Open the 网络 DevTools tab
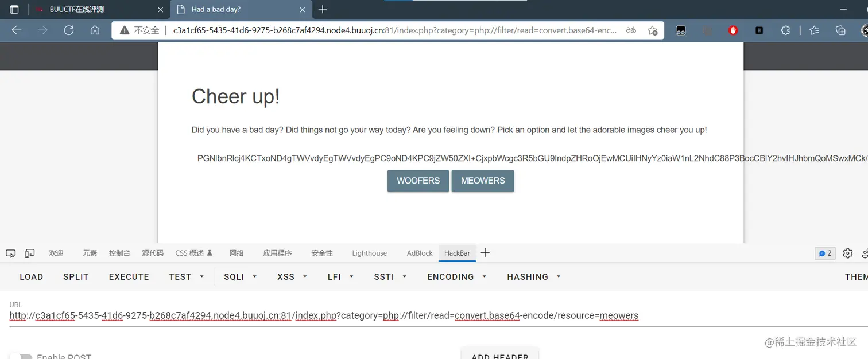The height and width of the screenshot is (359, 868). (x=237, y=253)
